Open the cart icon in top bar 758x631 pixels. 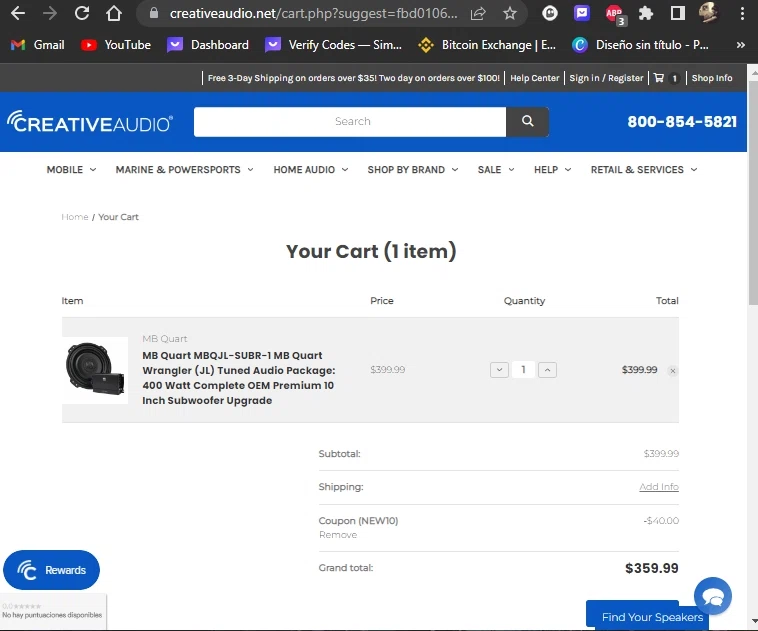pos(666,78)
